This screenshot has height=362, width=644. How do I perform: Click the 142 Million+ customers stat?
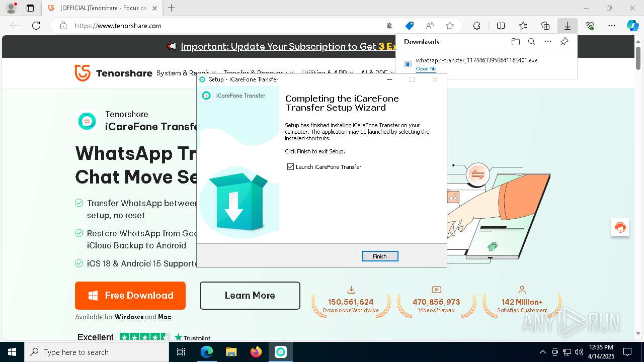pos(522,302)
